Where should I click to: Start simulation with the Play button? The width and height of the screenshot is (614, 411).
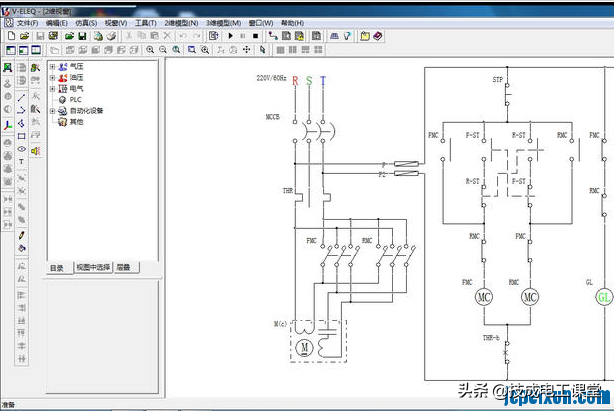pyautogui.click(x=231, y=36)
